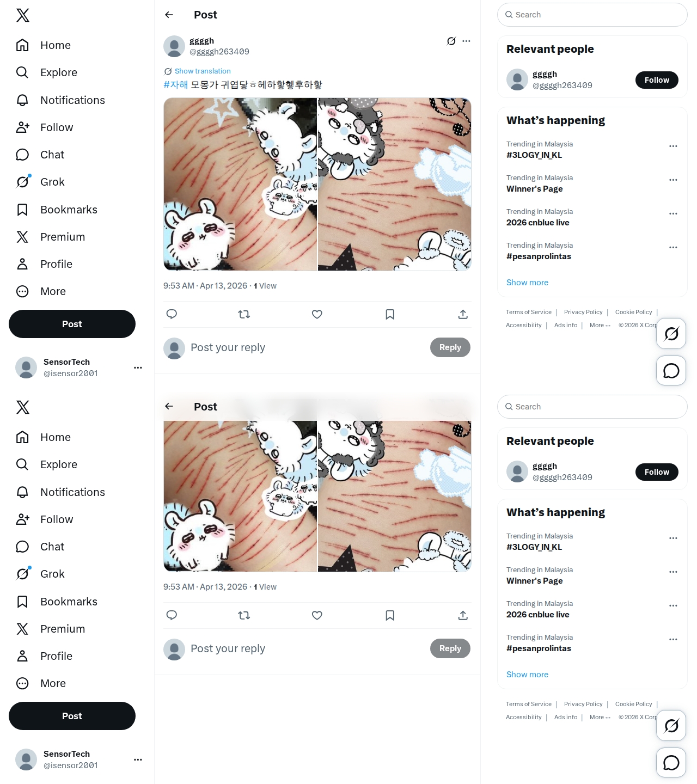
Task: Go back using the arrow beside upper Post heading
Action: (169, 15)
